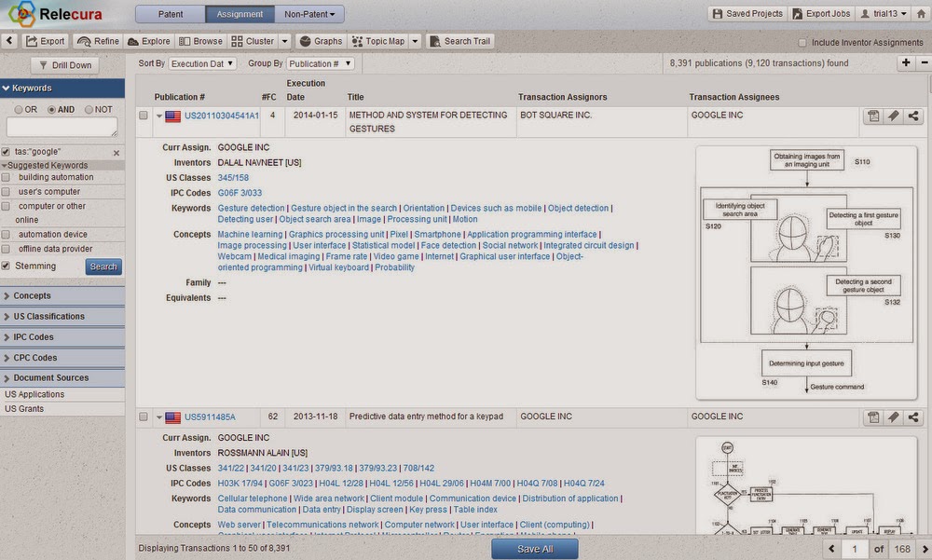932x560 pixels.
Task: Click the Cluster button
Action: [253, 41]
